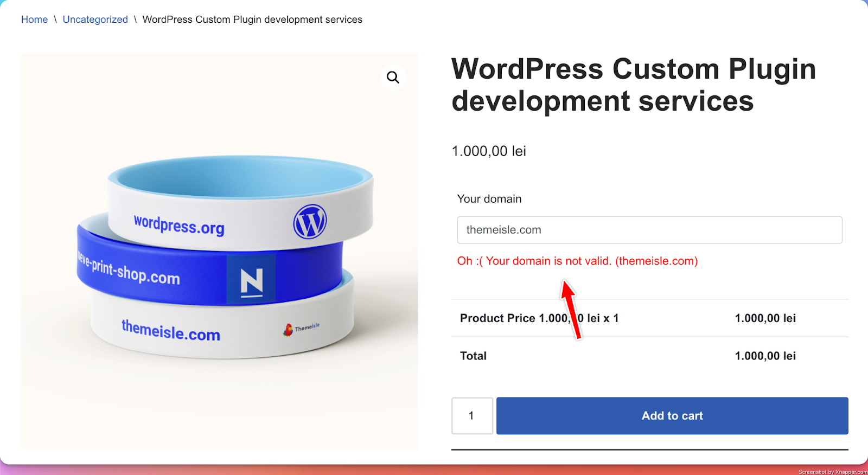Add to cart the plugin service
The height and width of the screenshot is (475, 868).
tap(672, 416)
